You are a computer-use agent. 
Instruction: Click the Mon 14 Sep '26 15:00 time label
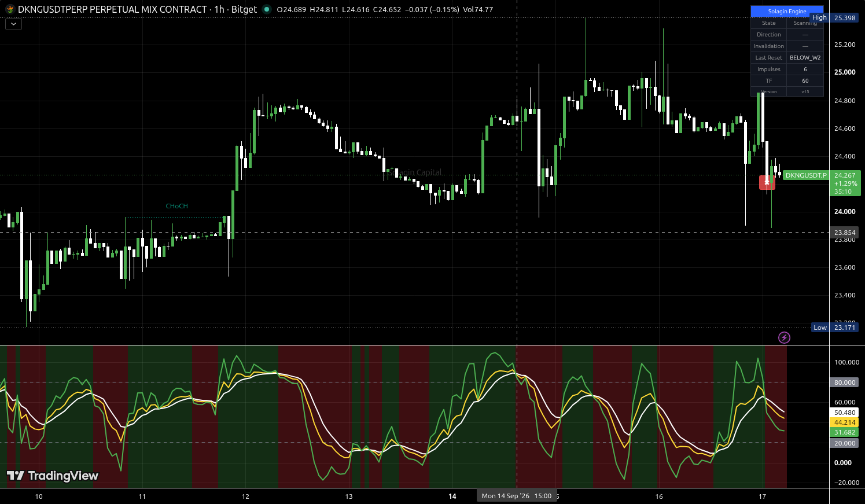click(x=517, y=496)
